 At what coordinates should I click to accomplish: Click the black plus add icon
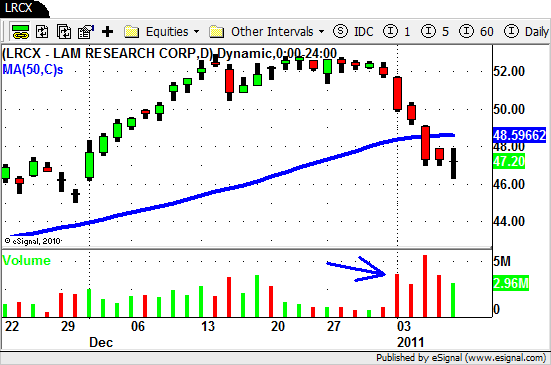point(108,32)
